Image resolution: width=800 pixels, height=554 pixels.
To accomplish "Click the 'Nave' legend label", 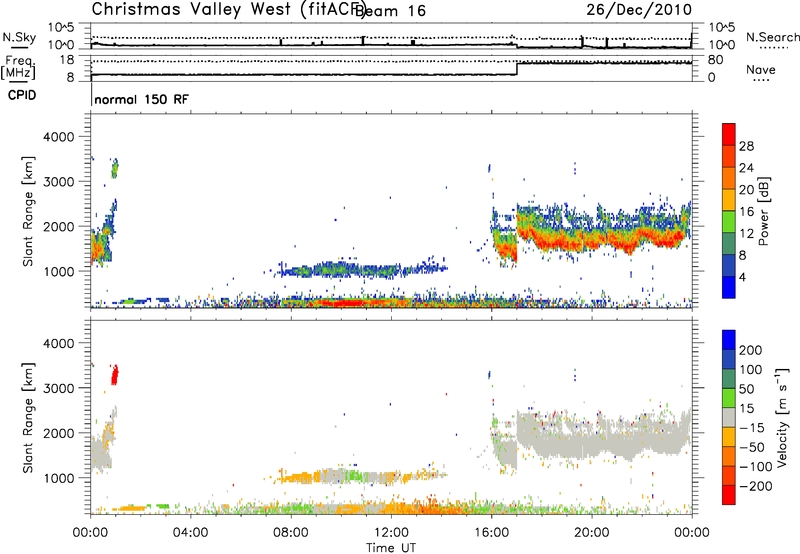I will pos(761,70).
